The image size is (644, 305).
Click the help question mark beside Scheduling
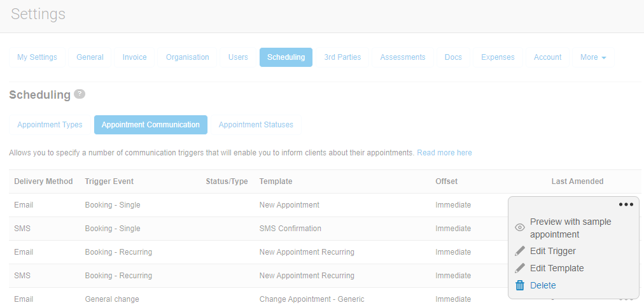pyautogui.click(x=80, y=94)
